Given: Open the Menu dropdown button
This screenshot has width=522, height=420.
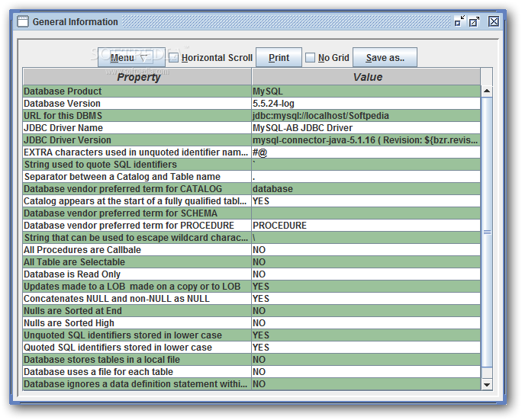Looking at the screenshot, I should [131, 57].
